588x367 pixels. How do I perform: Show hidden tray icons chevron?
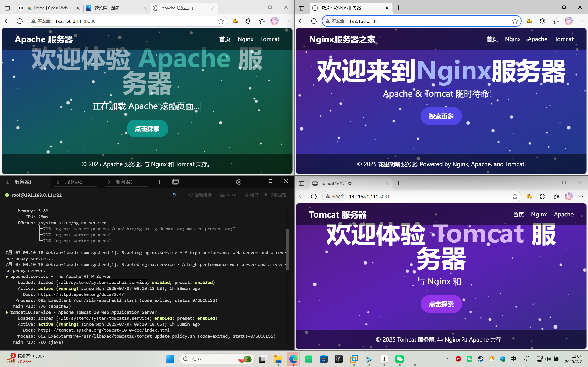click(447, 359)
